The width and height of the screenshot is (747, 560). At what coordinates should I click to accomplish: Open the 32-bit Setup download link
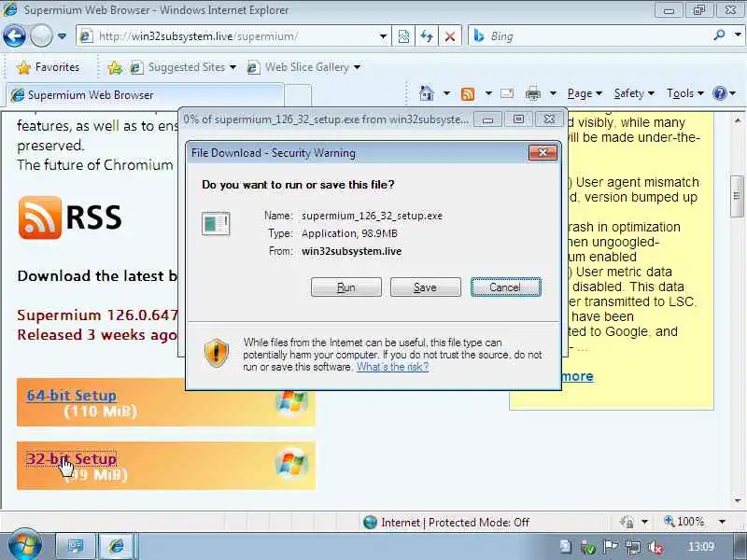pos(72,458)
